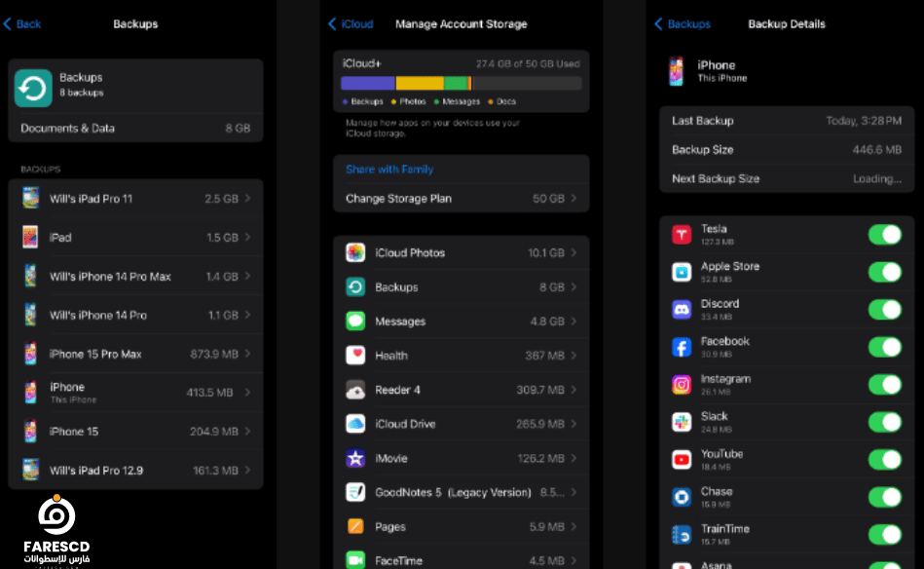Image resolution: width=924 pixels, height=569 pixels.
Task: Tap the iMovie app icon
Action: [x=355, y=458]
